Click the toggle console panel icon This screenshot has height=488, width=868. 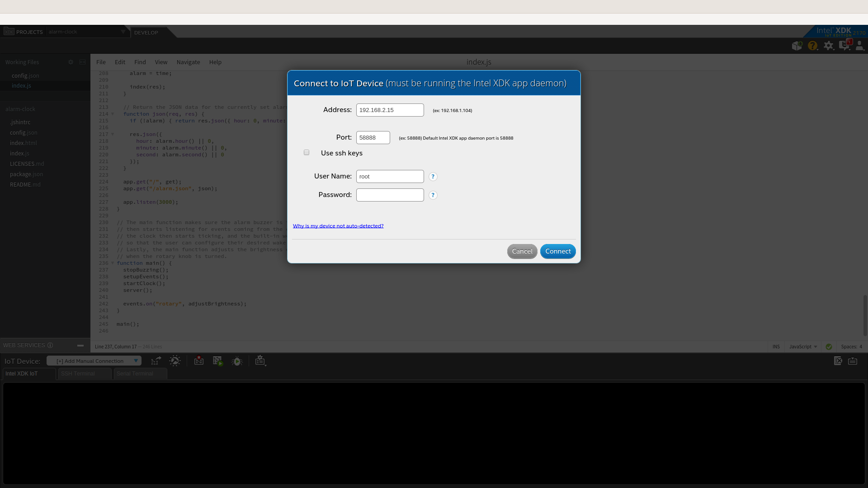pos(853,361)
